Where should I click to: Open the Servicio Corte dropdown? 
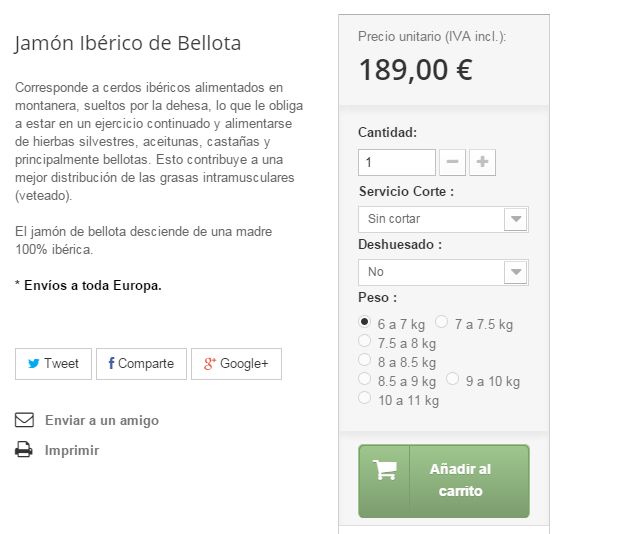[x=443, y=219]
